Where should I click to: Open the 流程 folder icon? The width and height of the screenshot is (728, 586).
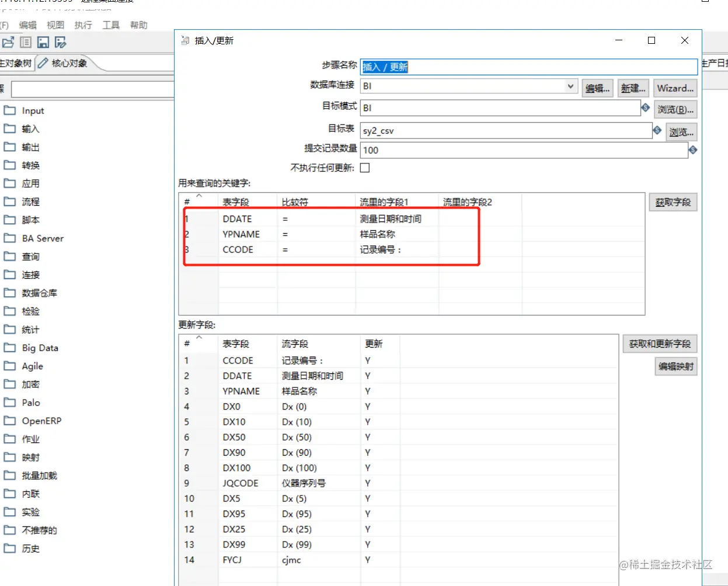pos(9,202)
